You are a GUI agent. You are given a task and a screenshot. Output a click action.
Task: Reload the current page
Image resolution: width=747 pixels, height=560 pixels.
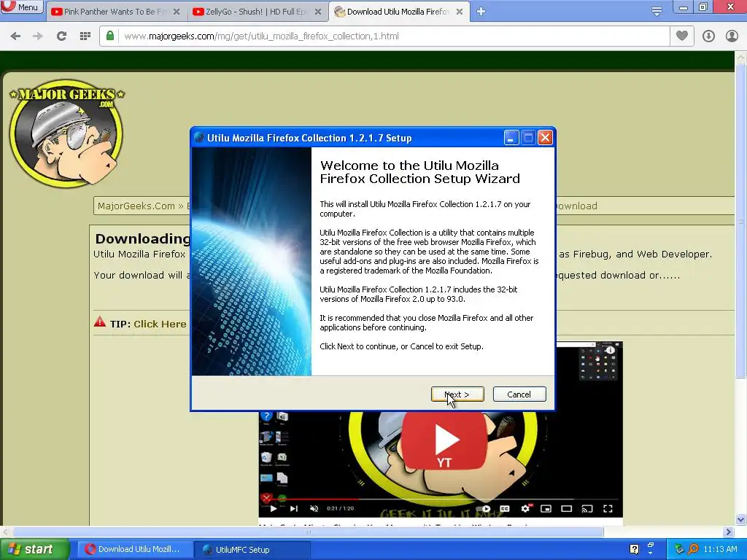[61, 36]
